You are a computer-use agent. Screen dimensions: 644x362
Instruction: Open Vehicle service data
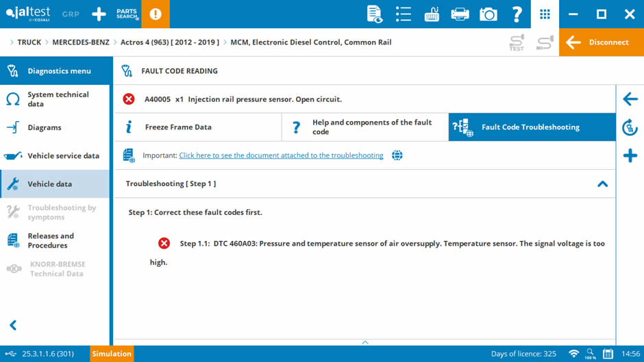pos(55,155)
